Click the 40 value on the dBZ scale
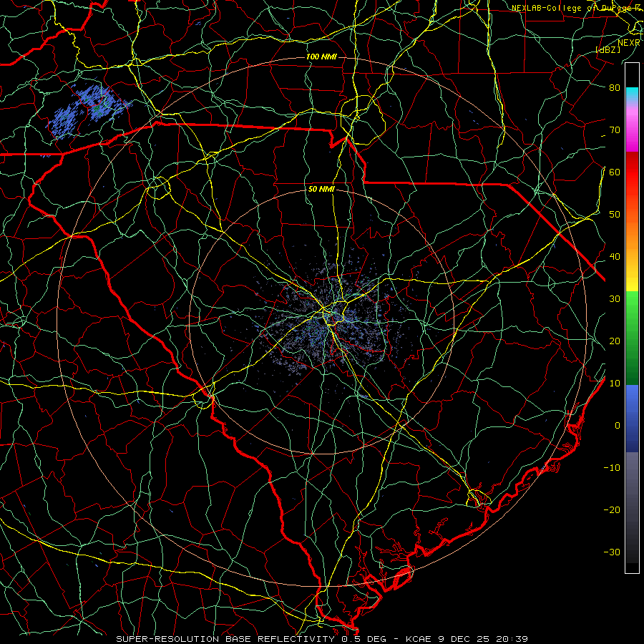 pyautogui.click(x=615, y=257)
